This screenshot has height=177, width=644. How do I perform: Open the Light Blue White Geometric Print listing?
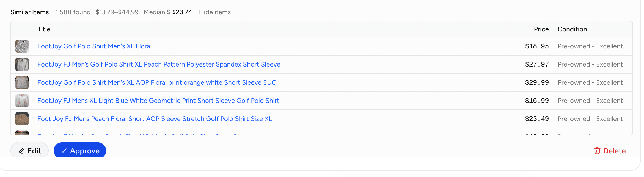158,101
